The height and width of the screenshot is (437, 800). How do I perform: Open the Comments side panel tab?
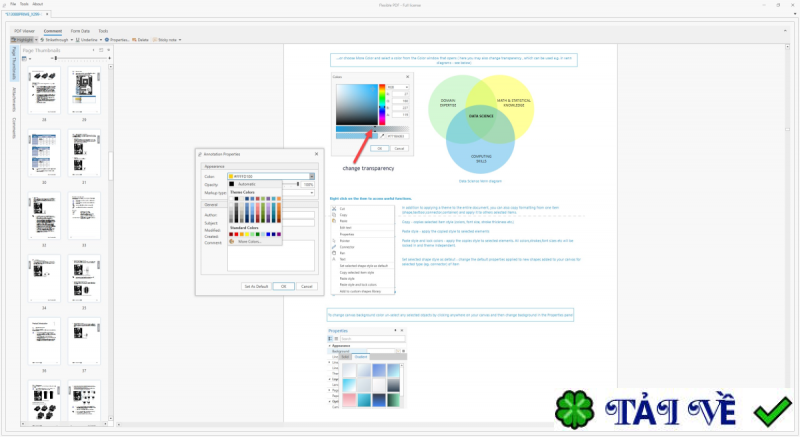(14, 128)
